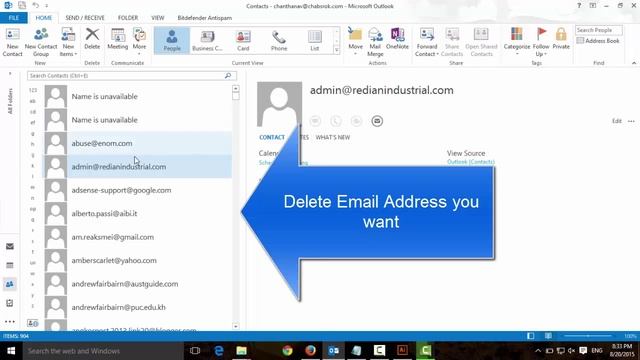Image resolution: width=640 pixels, height=360 pixels.
Task: Open Microsoft Edge from the taskbar
Action: pos(219,351)
